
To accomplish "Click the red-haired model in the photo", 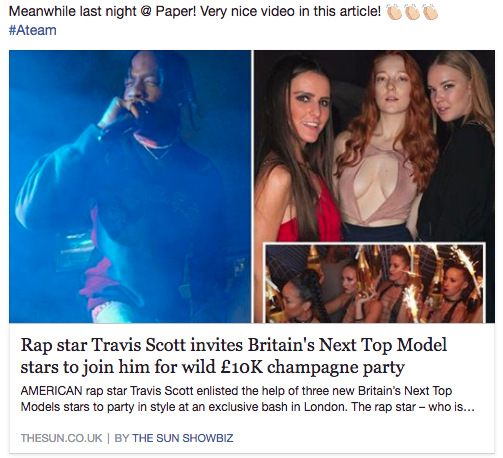I will [x=387, y=143].
